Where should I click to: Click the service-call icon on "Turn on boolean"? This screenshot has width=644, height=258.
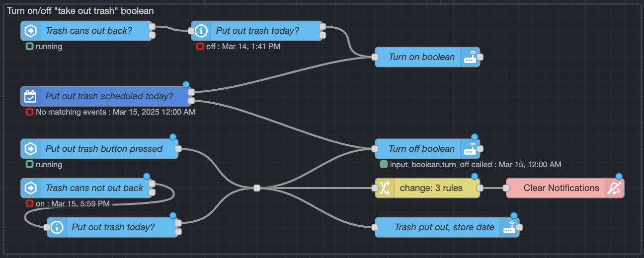point(470,57)
